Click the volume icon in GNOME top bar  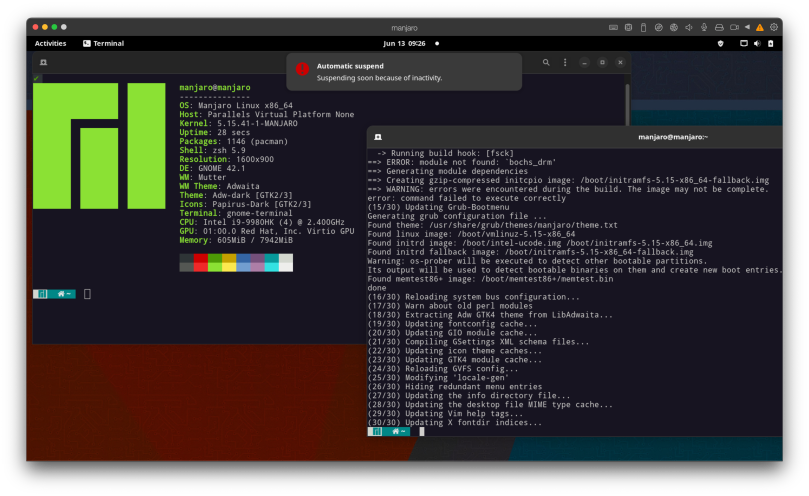click(757, 43)
